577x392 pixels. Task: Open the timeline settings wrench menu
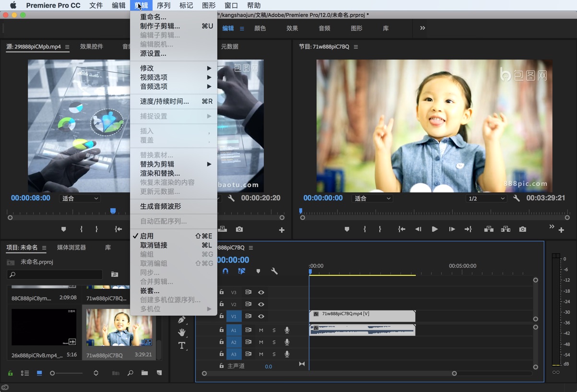pyautogui.click(x=275, y=271)
